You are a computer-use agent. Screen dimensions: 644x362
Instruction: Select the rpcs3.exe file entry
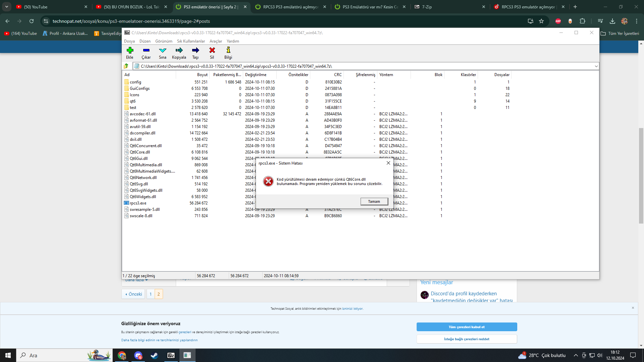pos(138,203)
